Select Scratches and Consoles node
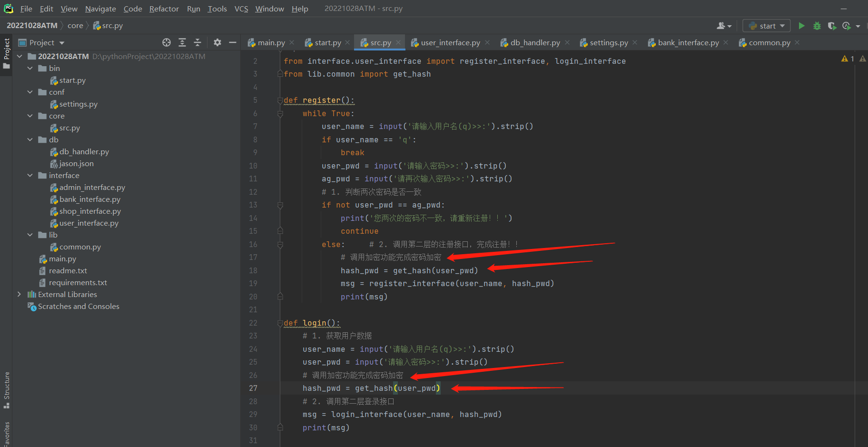Viewport: 868px width, 447px height. click(x=79, y=306)
